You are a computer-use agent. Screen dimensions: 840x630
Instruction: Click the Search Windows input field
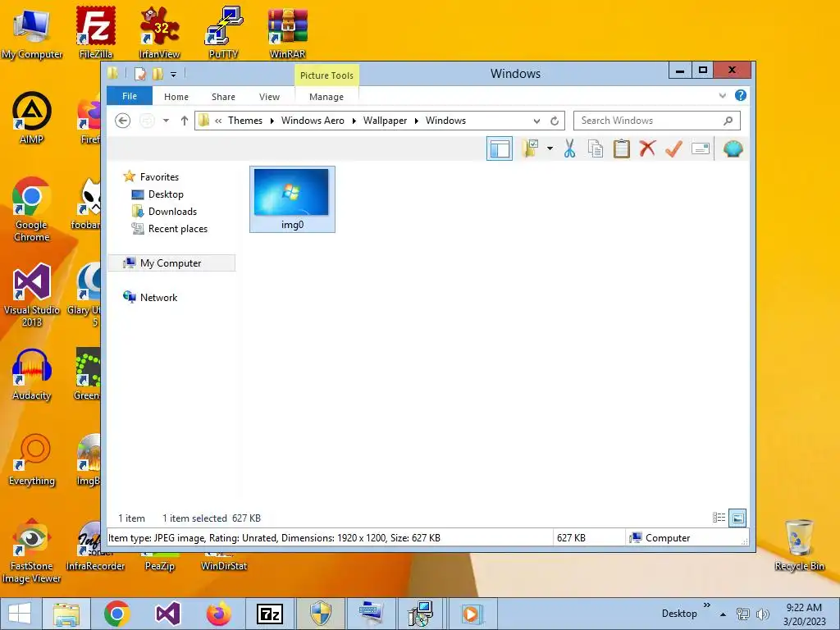(657, 121)
